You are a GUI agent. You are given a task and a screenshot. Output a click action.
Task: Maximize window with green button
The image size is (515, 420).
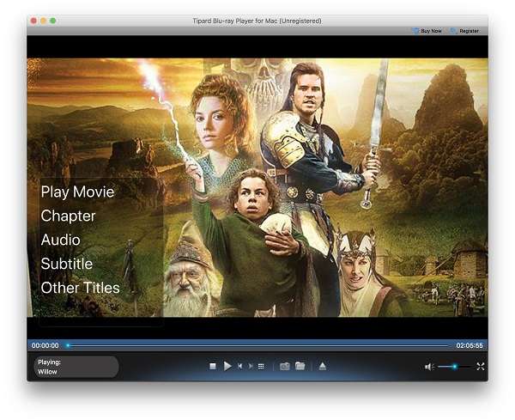tap(52, 21)
